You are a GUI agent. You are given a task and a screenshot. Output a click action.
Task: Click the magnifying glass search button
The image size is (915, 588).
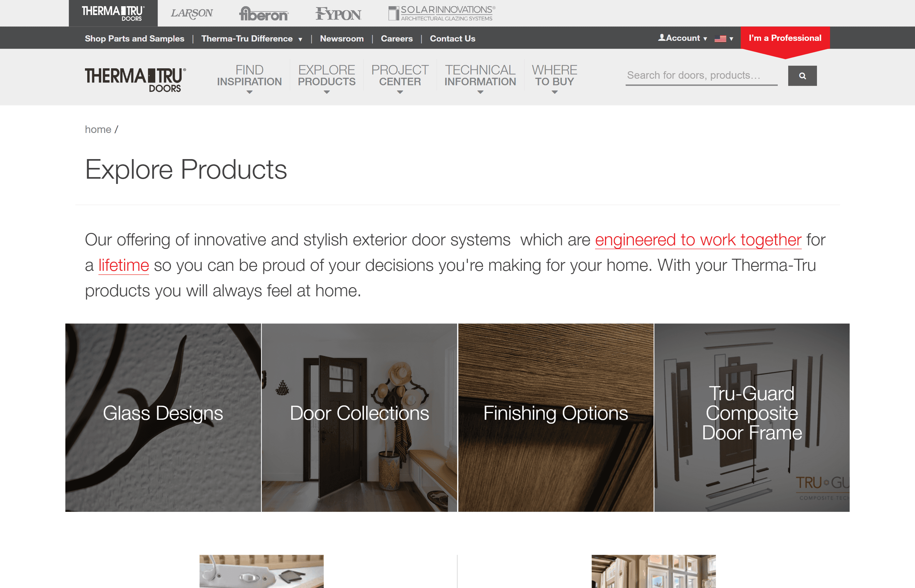click(x=802, y=75)
